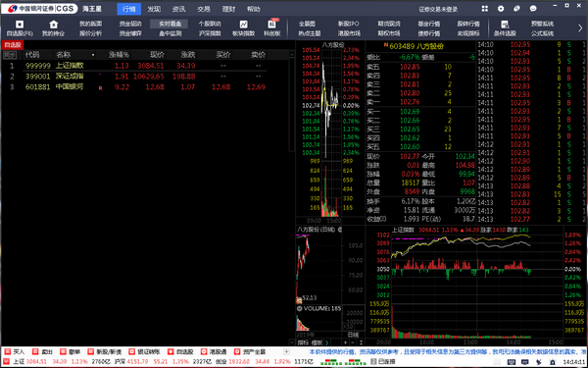Screen dimensions: 588x368
Task: Open the chat message bubble icon
Action: [x=533, y=9]
